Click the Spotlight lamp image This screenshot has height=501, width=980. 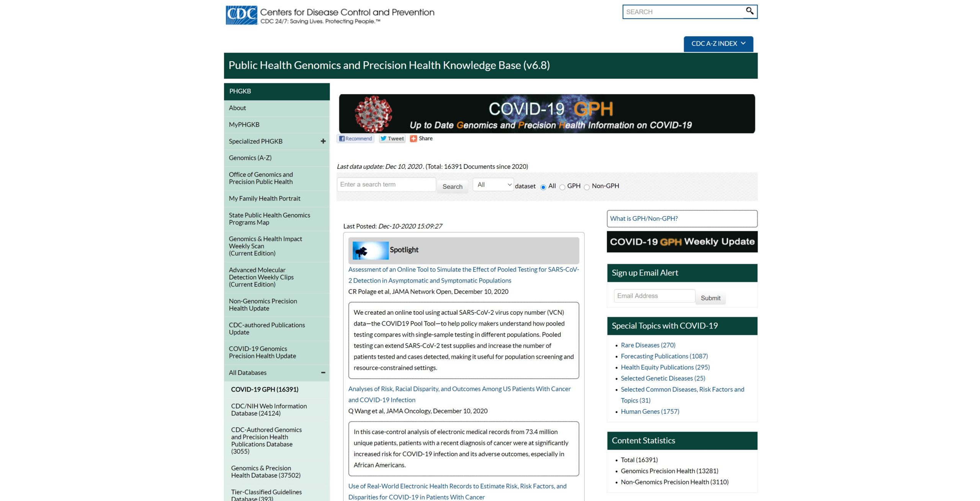[x=370, y=250]
